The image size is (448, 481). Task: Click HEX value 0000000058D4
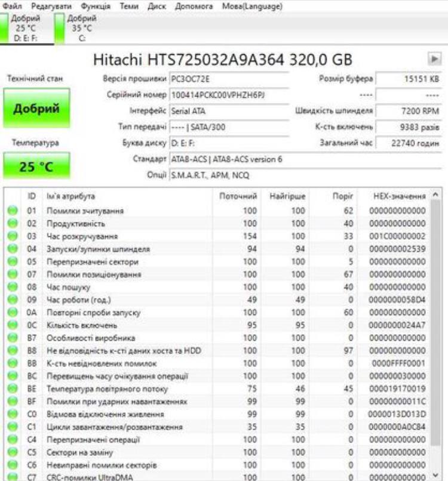[x=397, y=300]
